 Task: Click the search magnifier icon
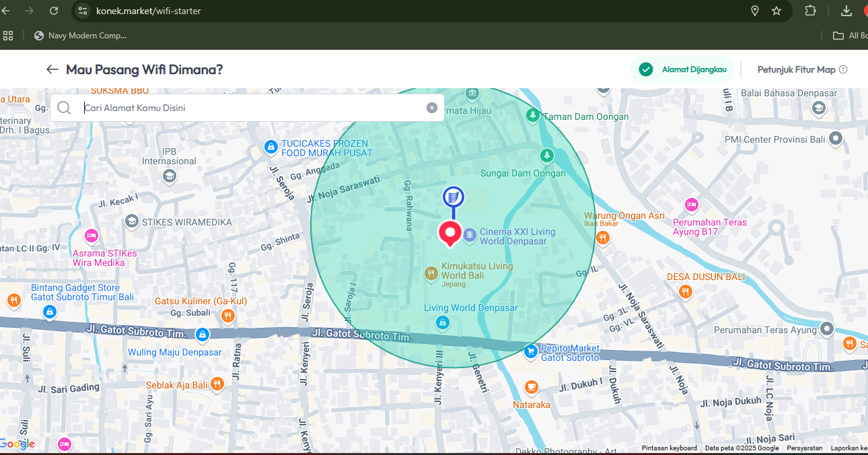point(64,108)
